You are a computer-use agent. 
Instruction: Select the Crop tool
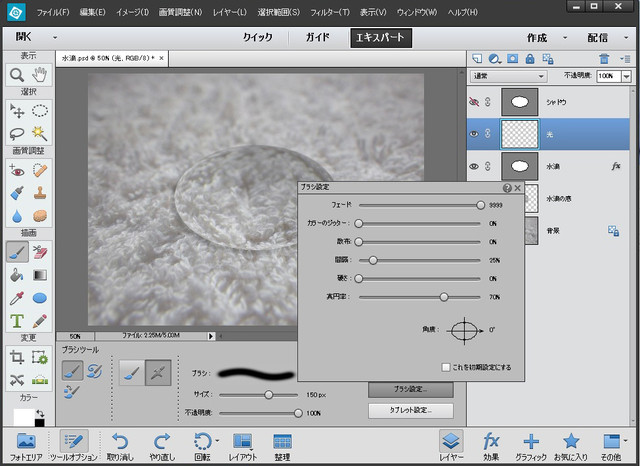tap(17, 357)
